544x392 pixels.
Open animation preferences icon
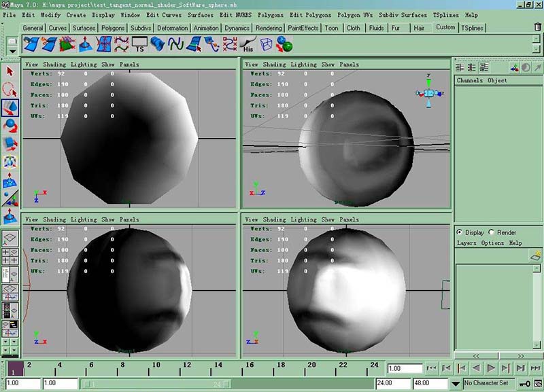[538, 383]
